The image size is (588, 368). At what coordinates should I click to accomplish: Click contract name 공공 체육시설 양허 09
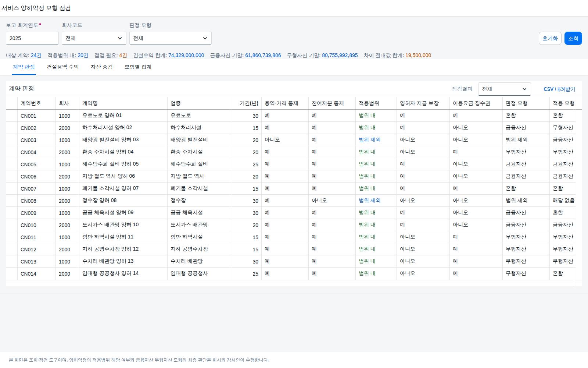(108, 213)
